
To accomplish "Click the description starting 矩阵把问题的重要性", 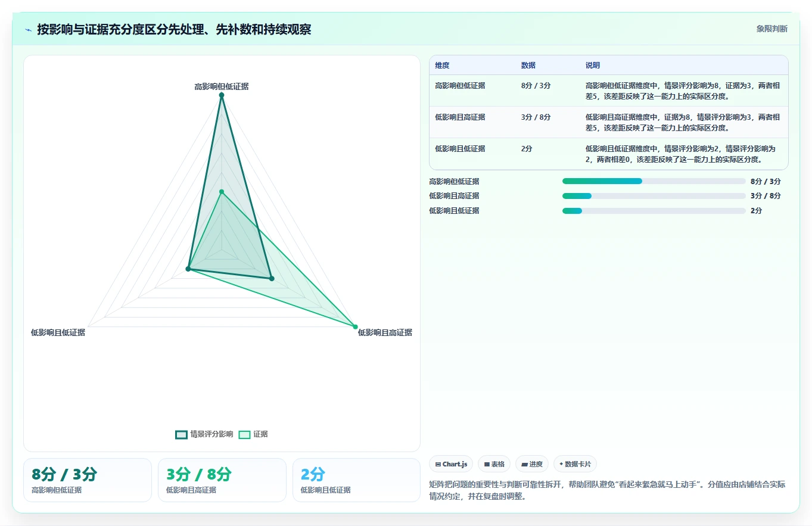I will (607, 490).
